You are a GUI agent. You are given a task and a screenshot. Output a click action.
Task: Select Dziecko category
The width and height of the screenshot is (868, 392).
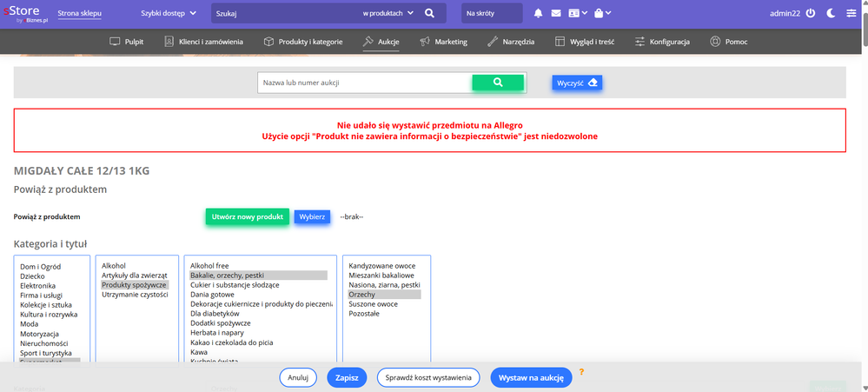pos(32,276)
